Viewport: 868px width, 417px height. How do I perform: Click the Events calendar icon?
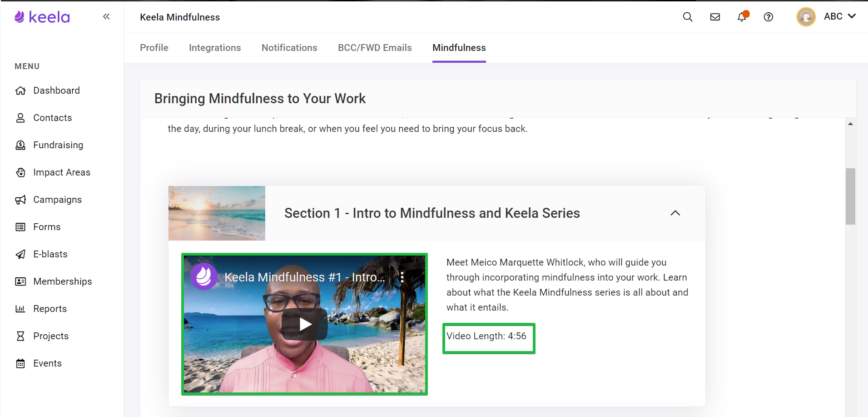(20, 363)
